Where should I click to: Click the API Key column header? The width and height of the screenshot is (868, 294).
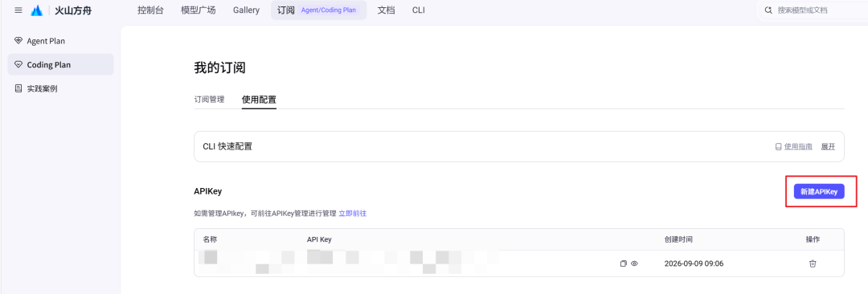tap(319, 239)
